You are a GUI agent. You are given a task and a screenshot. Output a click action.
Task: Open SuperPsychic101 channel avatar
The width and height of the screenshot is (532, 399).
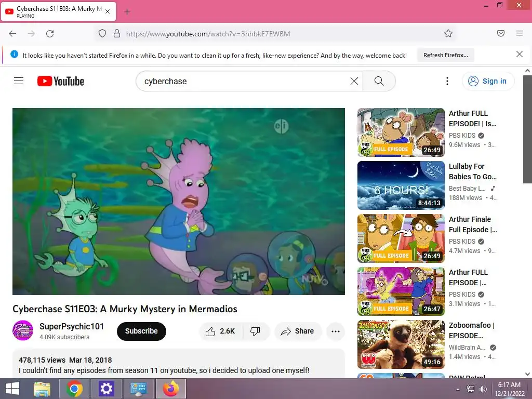tap(23, 330)
